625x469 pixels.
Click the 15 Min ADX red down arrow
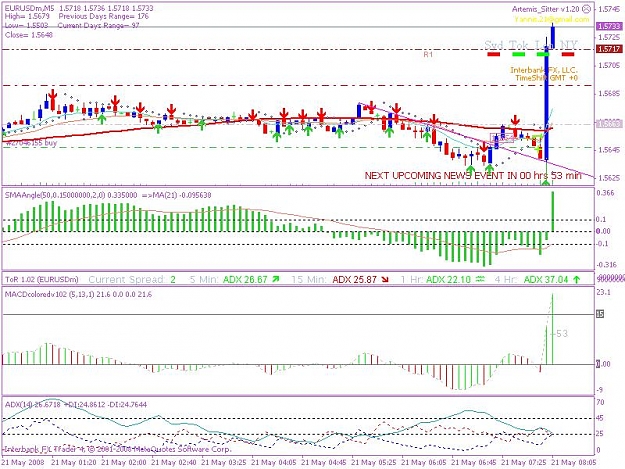(385, 280)
